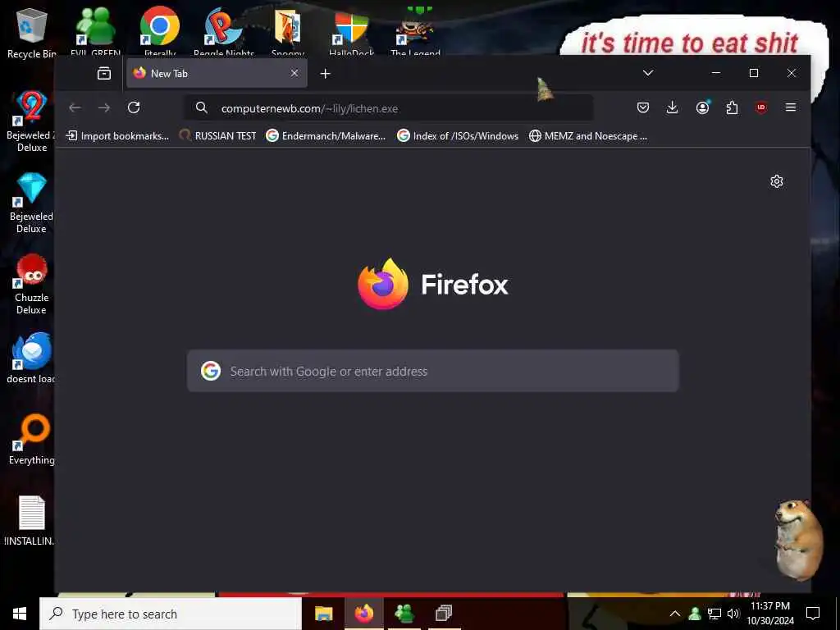Open the Firefox account menu
The height and width of the screenshot is (630, 840).
point(702,107)
